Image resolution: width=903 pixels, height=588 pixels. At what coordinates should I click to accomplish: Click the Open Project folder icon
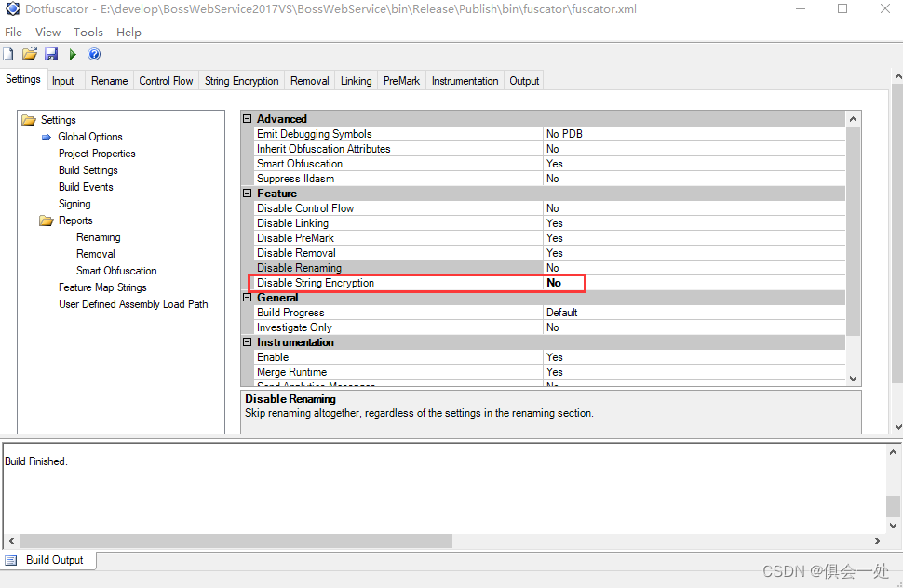click(x=30, y=54)
